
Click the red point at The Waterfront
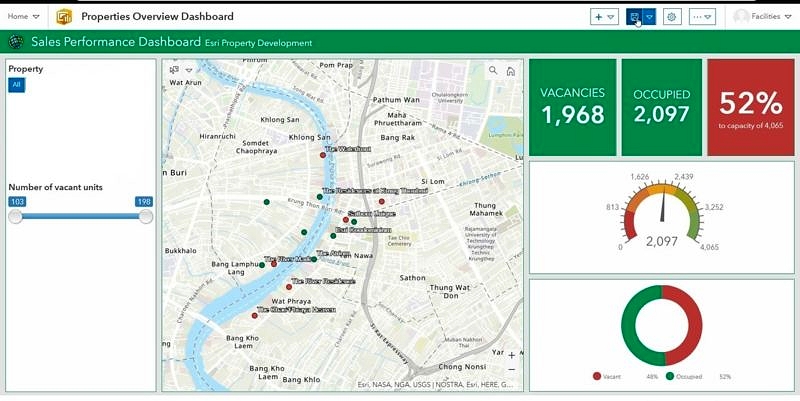click(x=322, y=155)
